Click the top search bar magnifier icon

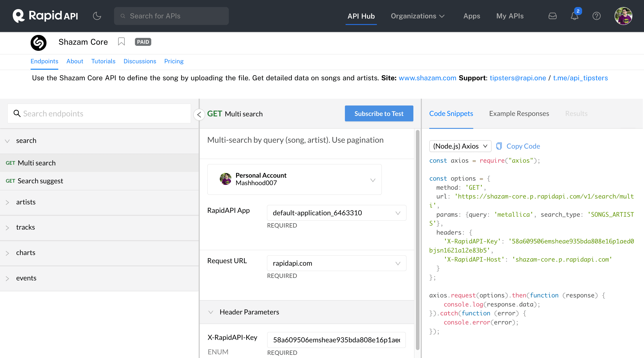123,16
